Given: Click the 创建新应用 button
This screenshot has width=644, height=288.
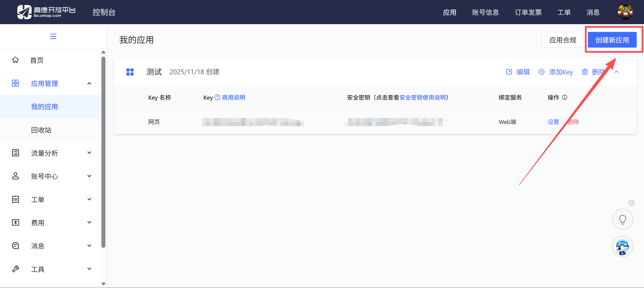Looking at the screenshot, I should click(612, 40).
